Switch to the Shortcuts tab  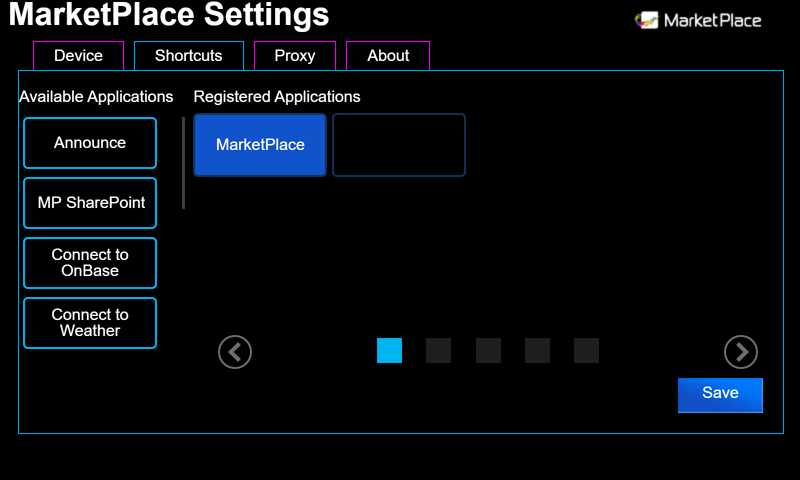189,56
